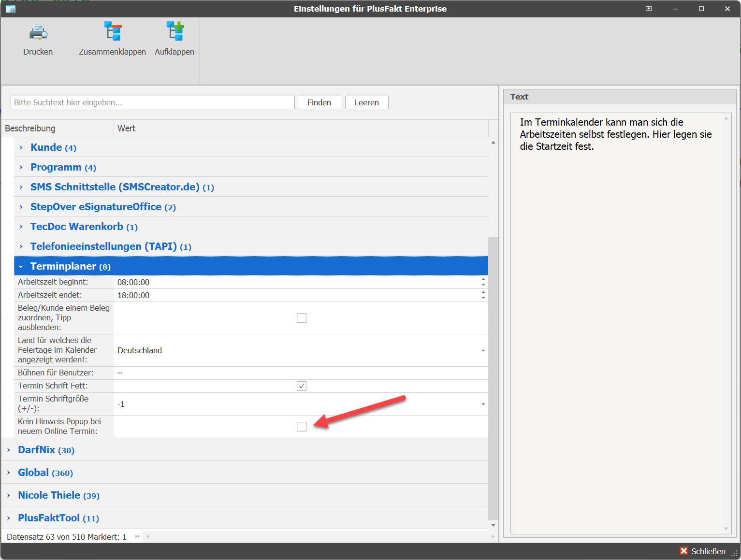Screen dimensions: 741x560
Task: Click the Schließen button
Action: [703, 551]
